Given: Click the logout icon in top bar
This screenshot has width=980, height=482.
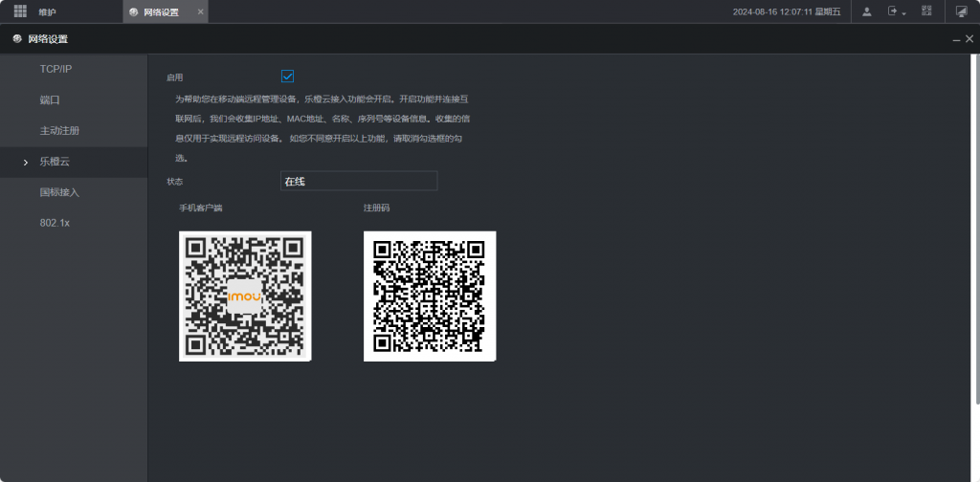Looking at the screenshot, I should click(x=893, y=11).
